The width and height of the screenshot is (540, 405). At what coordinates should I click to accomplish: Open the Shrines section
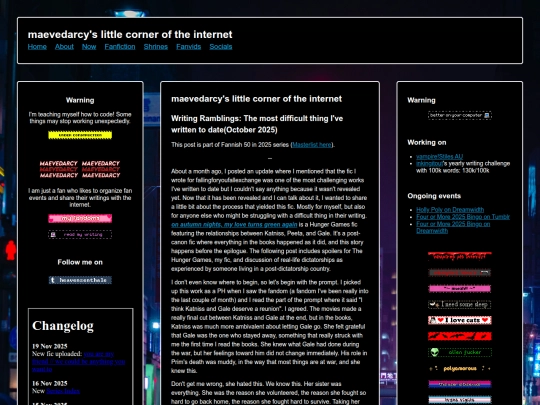tap(156, 46)
